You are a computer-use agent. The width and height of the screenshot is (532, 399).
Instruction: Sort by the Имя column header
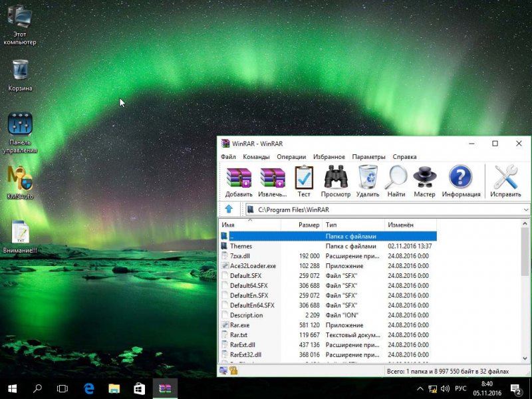pyautogui.click(x=250, y=225)
